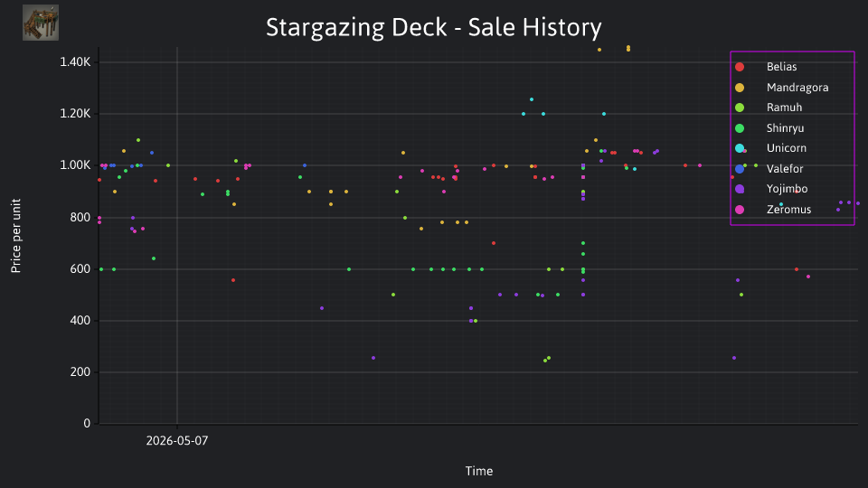868x488 pixels.
Task: Toggle Mandragora series visibility in legend
Action: pos(797,88)
